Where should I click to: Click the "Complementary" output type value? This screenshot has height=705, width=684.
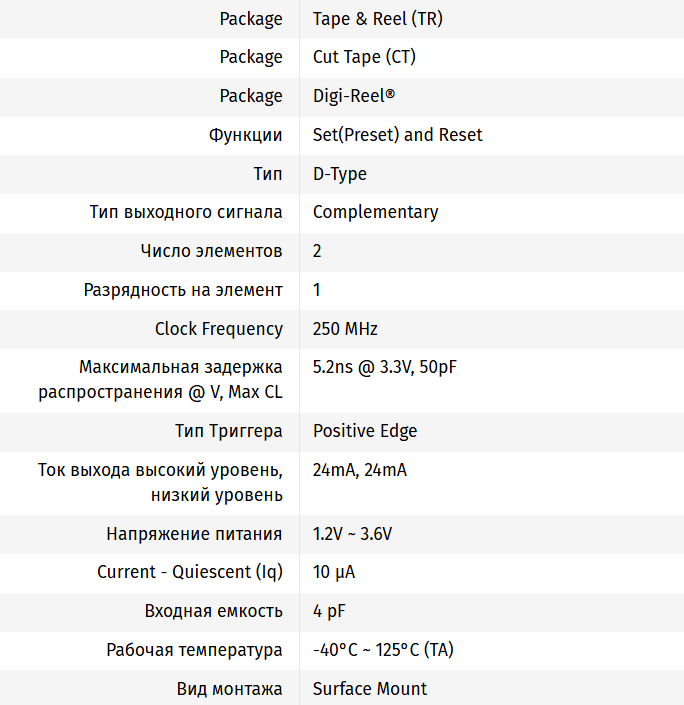[x=375, y=212]
